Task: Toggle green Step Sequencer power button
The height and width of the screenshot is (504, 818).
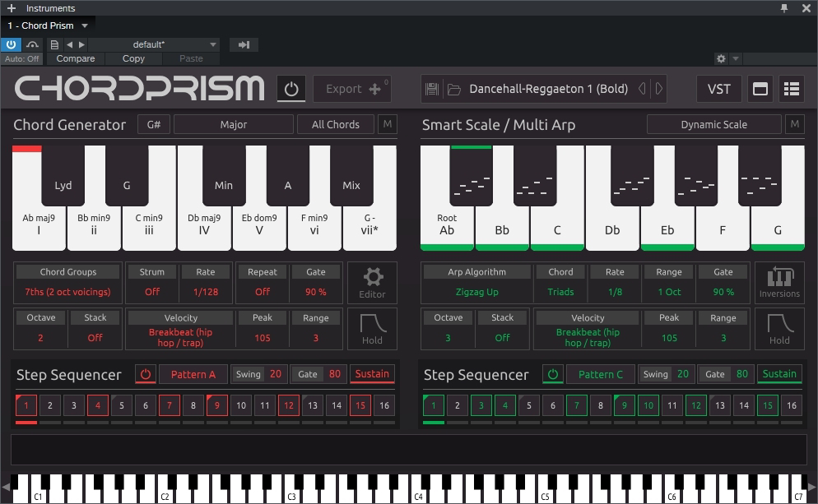Action: click(553, 374)
